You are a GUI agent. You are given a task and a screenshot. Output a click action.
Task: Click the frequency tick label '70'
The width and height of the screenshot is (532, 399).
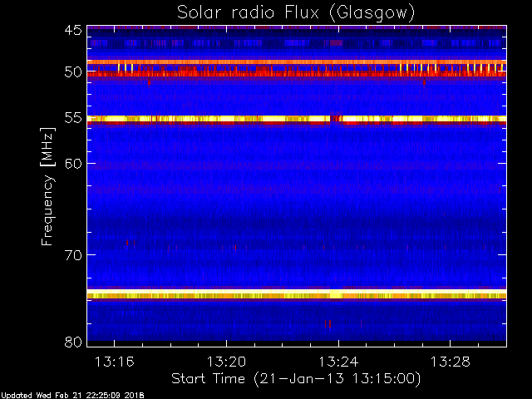73,255
